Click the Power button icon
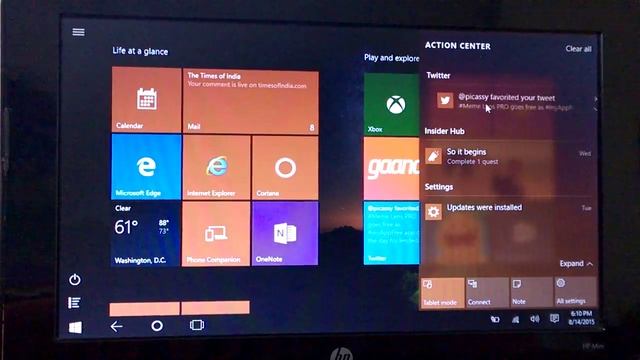Screen dimensions: 640x360 click(75, 280)
